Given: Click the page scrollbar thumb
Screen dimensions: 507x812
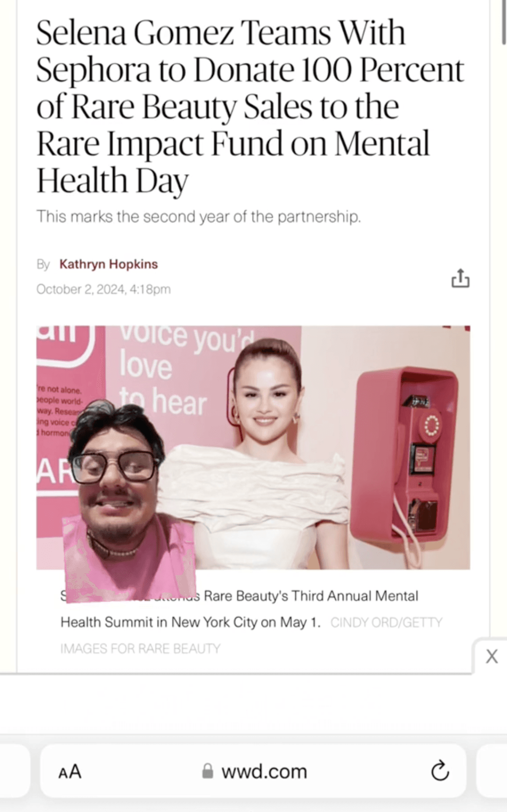Looking at the screenshot, I should 504,22.
